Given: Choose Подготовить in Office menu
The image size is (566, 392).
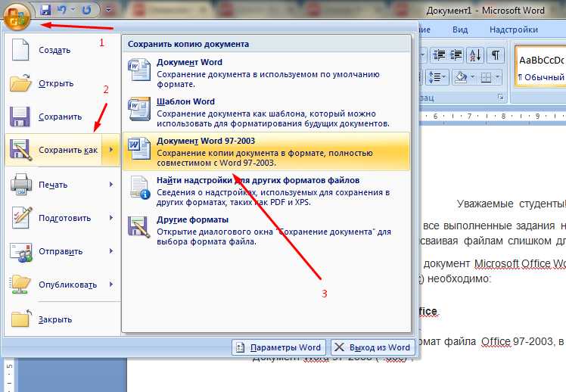Looking at the screenshot, I should pyautogui.click(x=63, y=218).
